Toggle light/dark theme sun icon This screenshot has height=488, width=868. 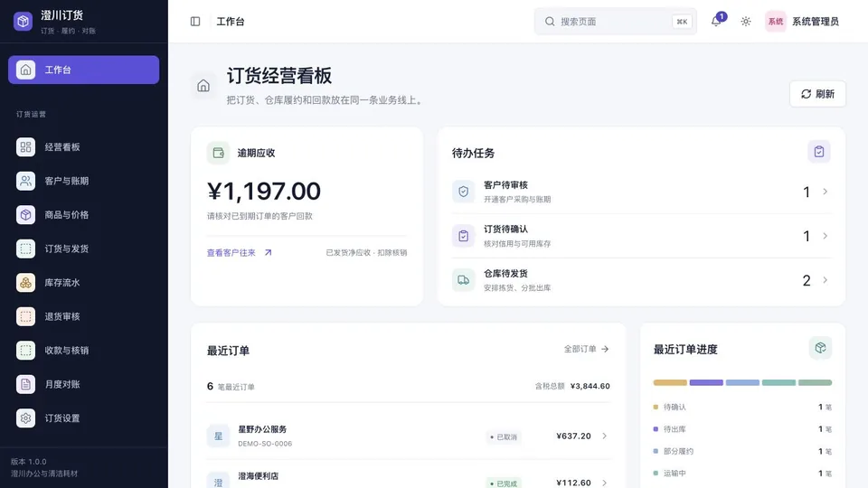[x=746, y=22]
